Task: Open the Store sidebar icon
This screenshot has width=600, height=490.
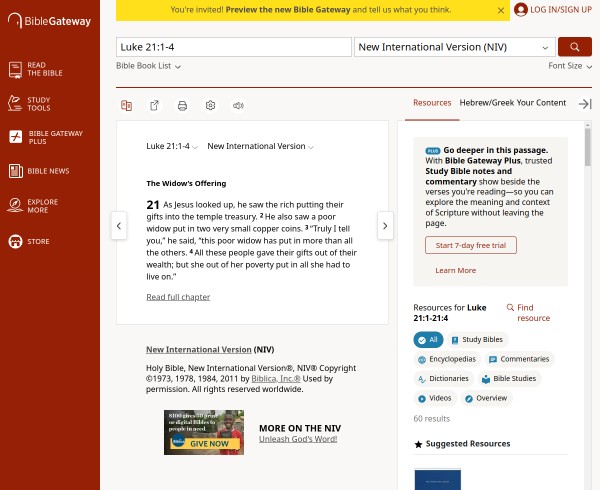Action: pos(15,241)
